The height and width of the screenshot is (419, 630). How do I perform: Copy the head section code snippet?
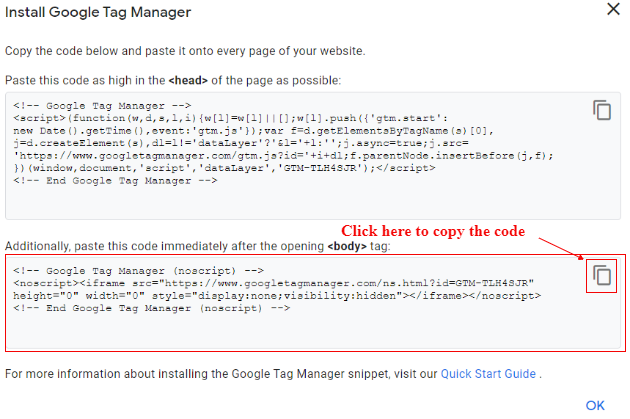coord(602,110)
